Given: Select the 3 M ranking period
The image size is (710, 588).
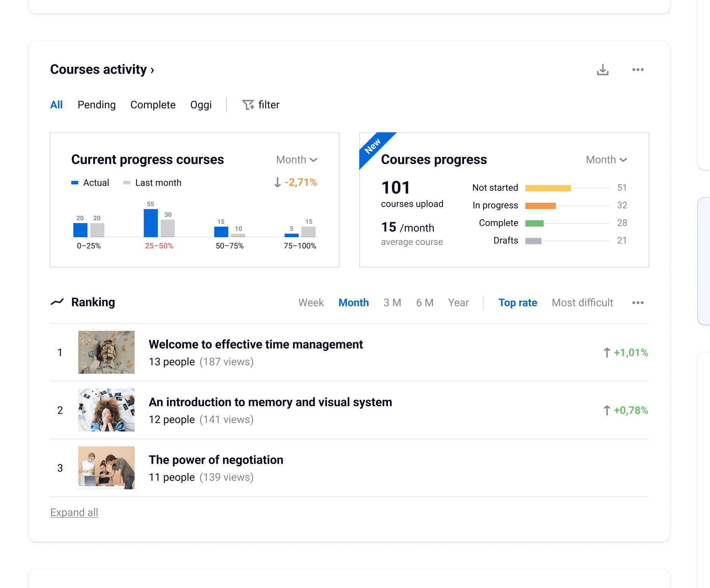Looking at the screenshot, I should pyautogui.click(x=392, y=303).
